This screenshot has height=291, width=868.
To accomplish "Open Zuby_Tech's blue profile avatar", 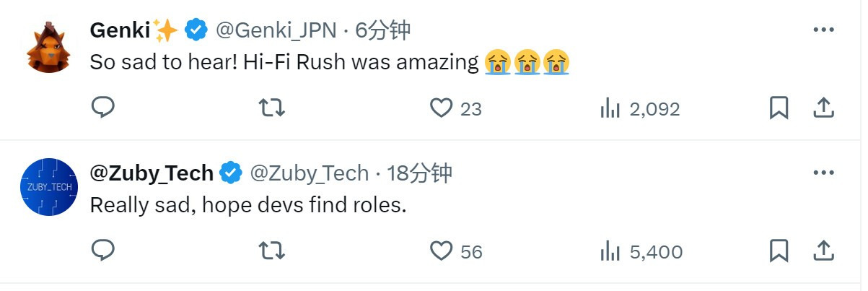I will (x=49, y=187).
